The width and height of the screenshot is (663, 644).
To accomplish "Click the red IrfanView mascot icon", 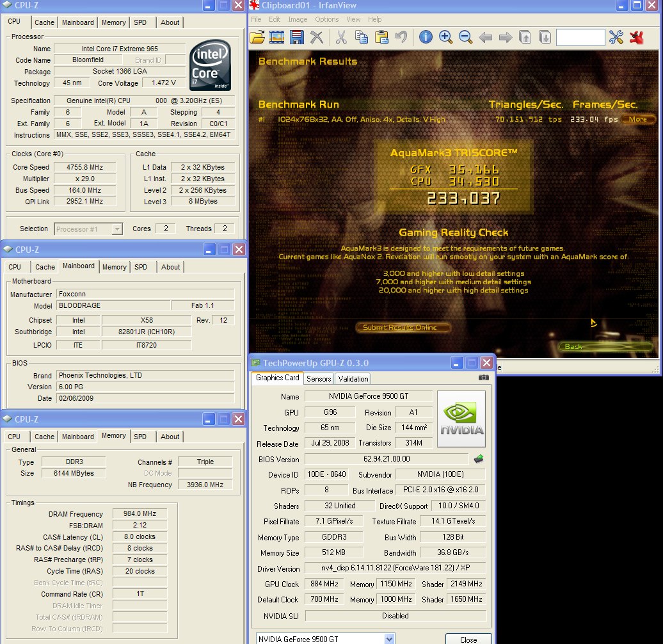I will pyautogui.click(x=636, y=37).
